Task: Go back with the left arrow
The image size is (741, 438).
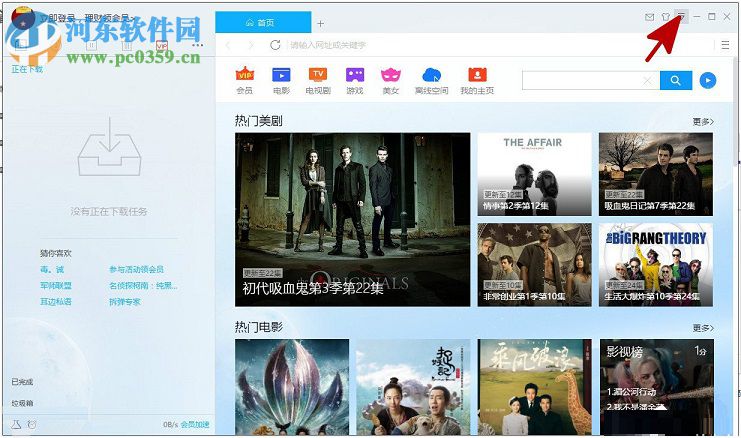Action: (x=229, y=45)
